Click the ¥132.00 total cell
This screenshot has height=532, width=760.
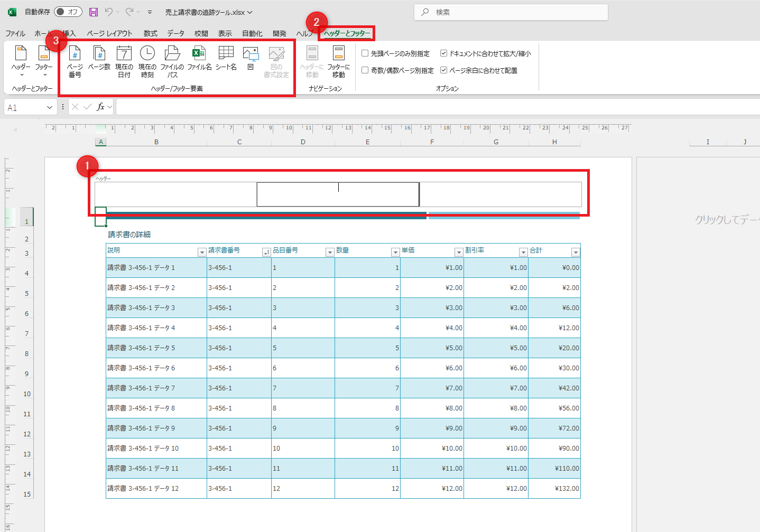pyautogui.click(x=554, y=489)
